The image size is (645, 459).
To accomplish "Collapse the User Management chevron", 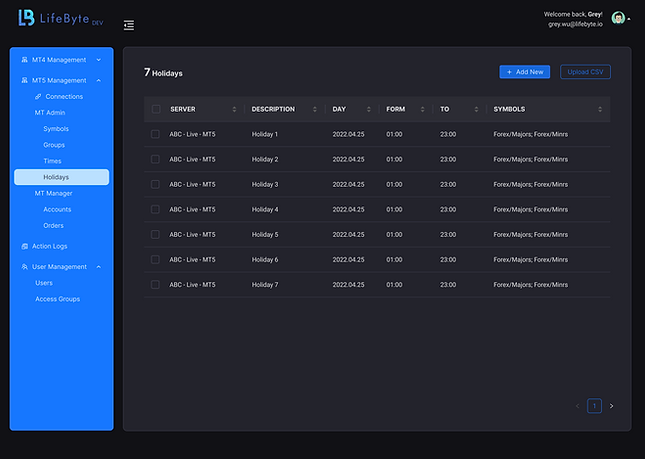I will coord(99,267).
